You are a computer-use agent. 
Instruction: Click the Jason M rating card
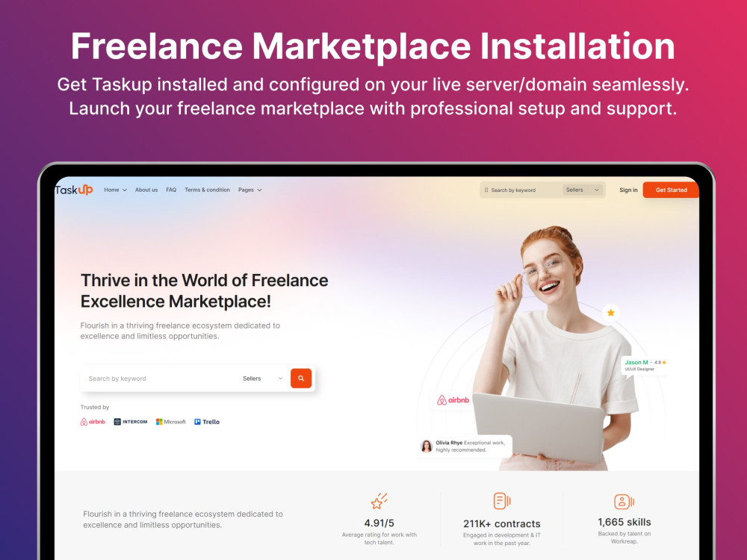[x=645, y=365]
